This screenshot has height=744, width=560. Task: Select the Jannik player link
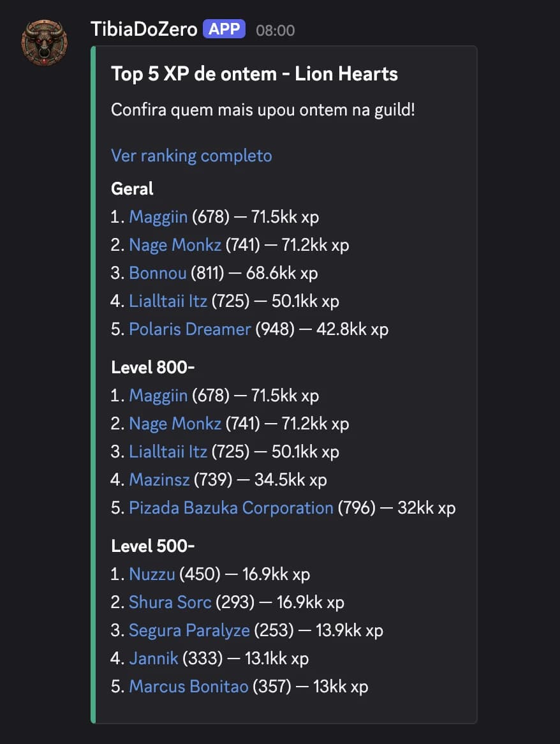153,658
